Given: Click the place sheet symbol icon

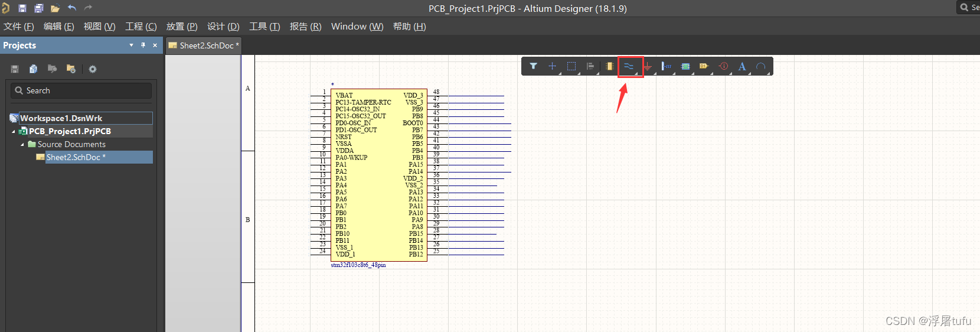Looking at the screenshot, I should (685, 66).
